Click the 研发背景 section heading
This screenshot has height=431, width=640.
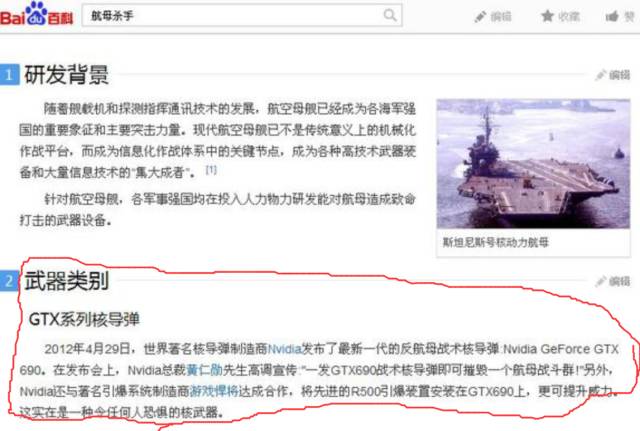[x=67, y=75]
